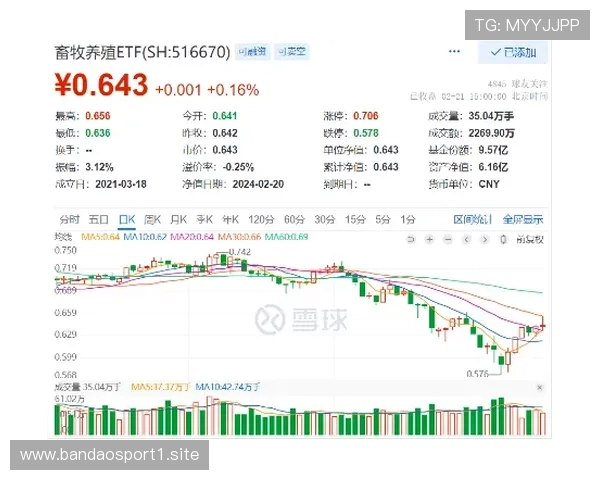Switch to the 分时 chart tab
Image resolution: width=600 pixels, height=480 pixels.
pos(69,220)
